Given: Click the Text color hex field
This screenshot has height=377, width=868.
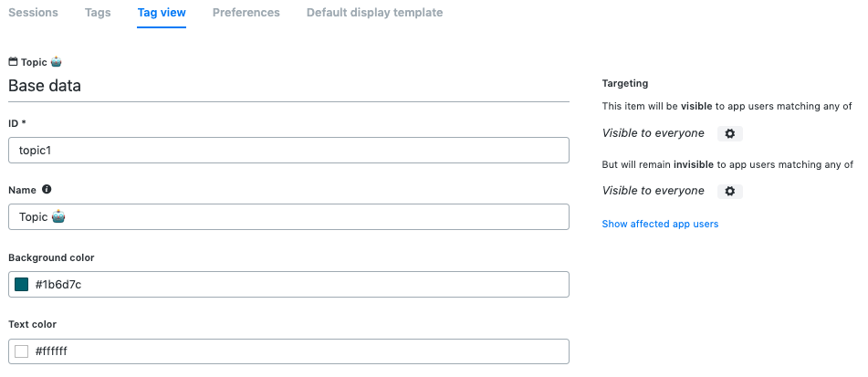Looking at the screenshot, I should point(288,351).
